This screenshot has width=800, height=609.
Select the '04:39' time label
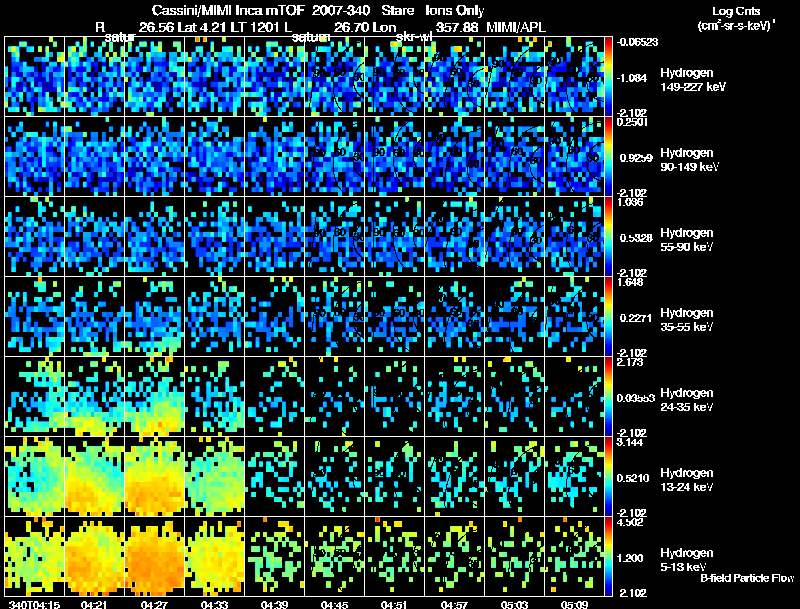[x=274, y=605]
